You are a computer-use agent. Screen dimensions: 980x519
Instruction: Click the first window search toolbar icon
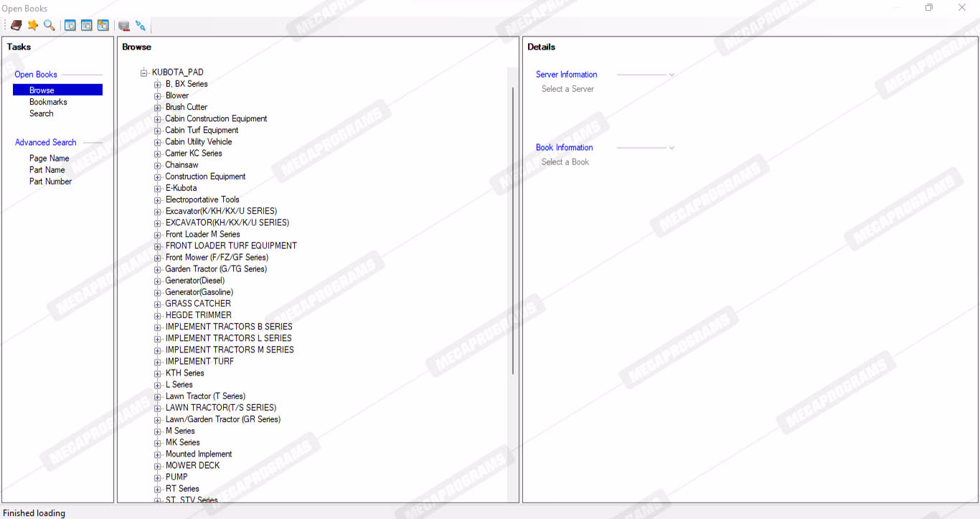pyautogui.click(x=70, y=26)
